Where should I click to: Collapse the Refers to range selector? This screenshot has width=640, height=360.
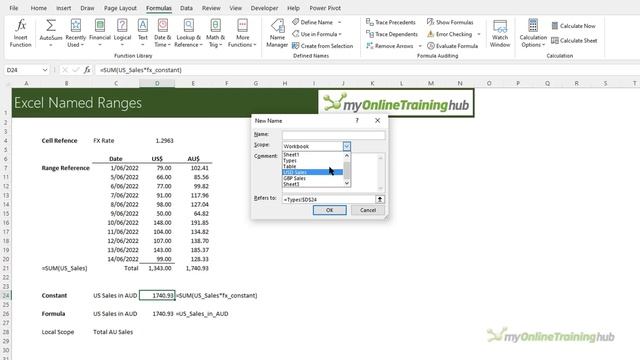[x=380, y=199]
